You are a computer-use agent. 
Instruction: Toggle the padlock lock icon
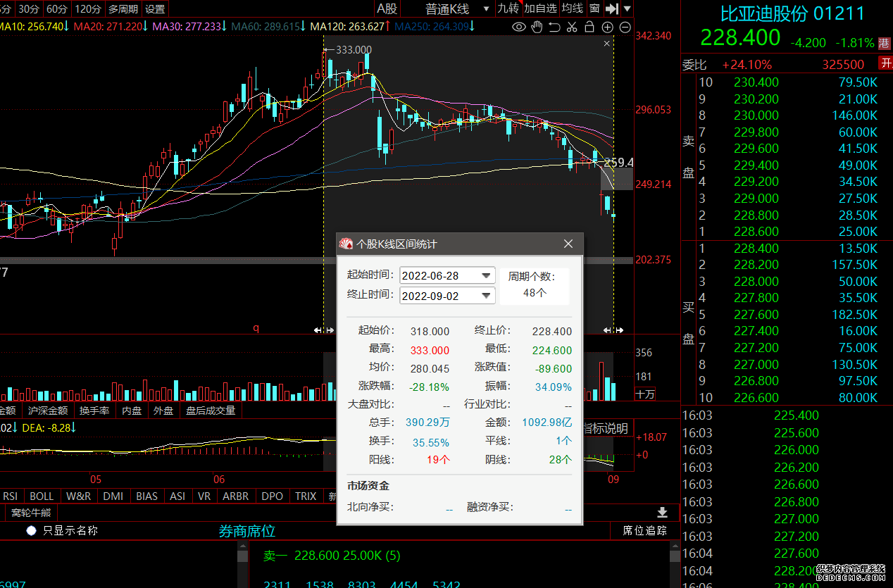(589, 27)
